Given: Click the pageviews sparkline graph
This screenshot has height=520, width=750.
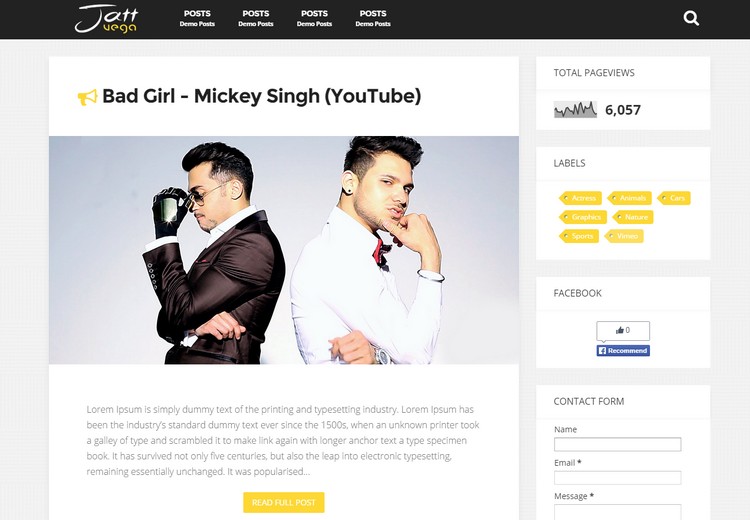Looking at the screenshot, I should [575, 110].
